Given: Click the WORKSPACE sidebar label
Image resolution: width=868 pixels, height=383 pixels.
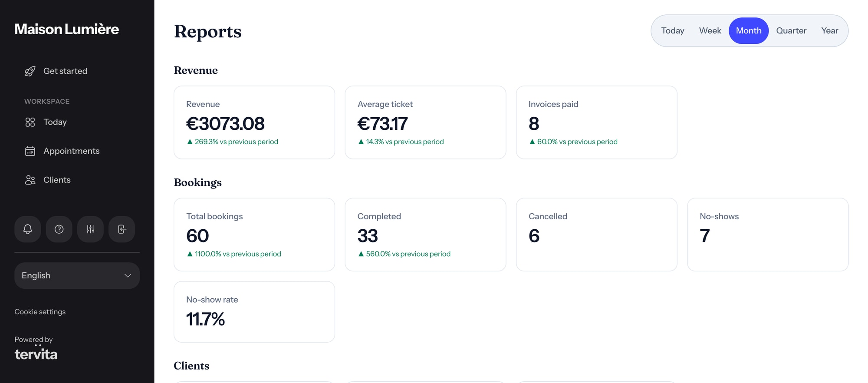Looking at the screenshot, I should [x=47, y=101].
